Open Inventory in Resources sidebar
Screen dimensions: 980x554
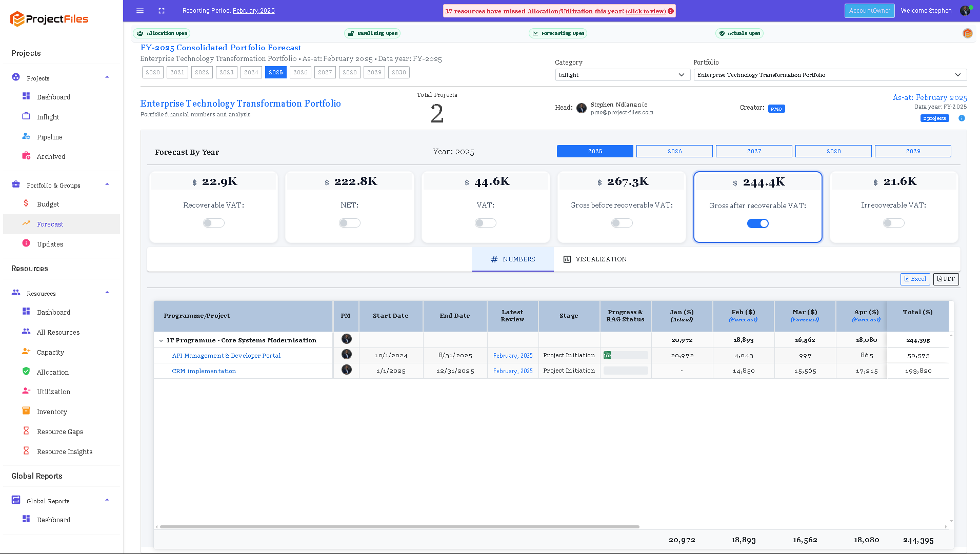click(52, 412)
